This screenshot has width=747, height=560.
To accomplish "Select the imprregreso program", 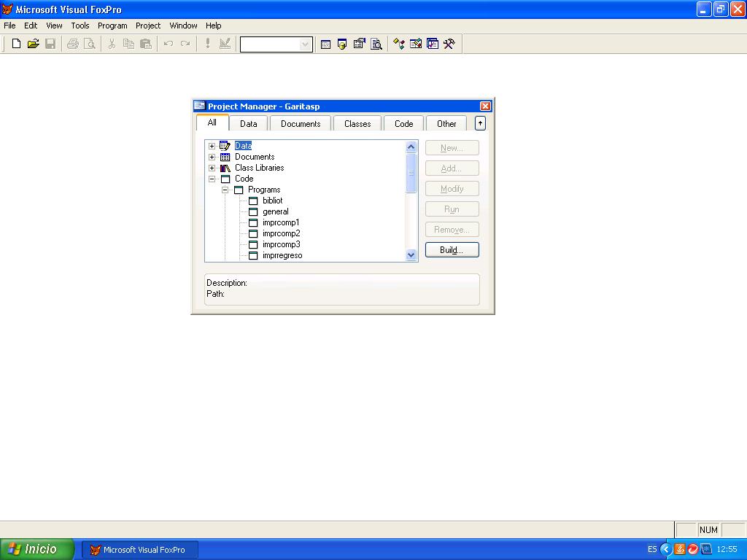I will click(x=282, y=255).
